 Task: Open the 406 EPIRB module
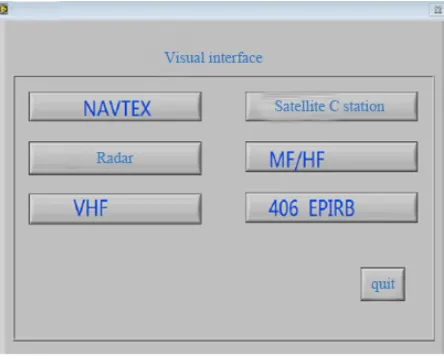331,207
